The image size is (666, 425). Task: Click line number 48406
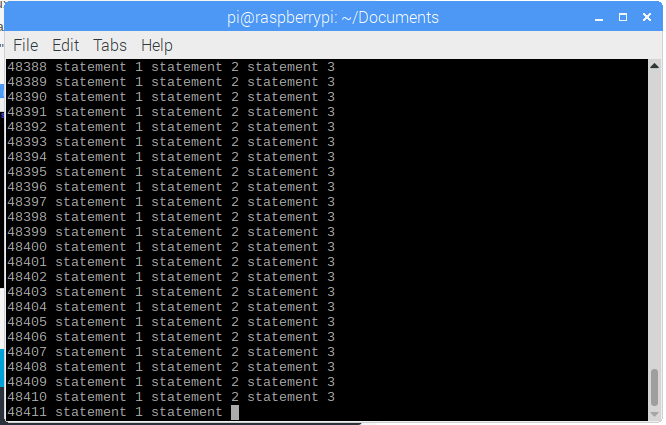click(27, 337)
